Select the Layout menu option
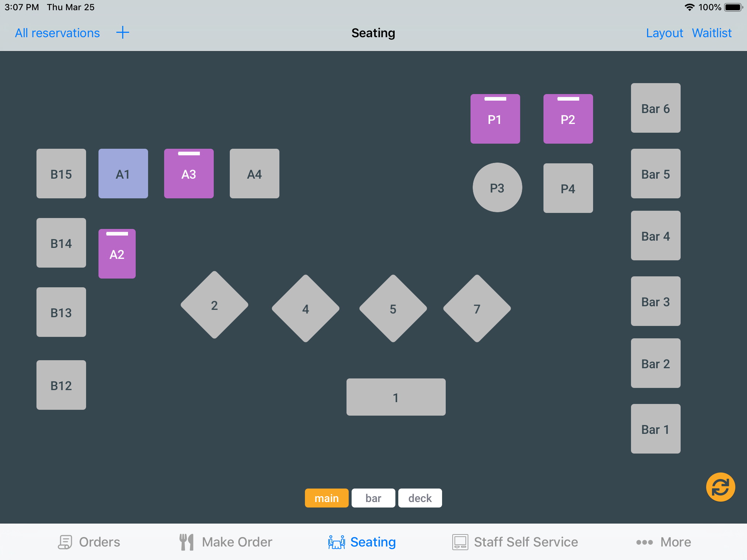This screenshot has width=747, height=560. click(x=665, y=33)
